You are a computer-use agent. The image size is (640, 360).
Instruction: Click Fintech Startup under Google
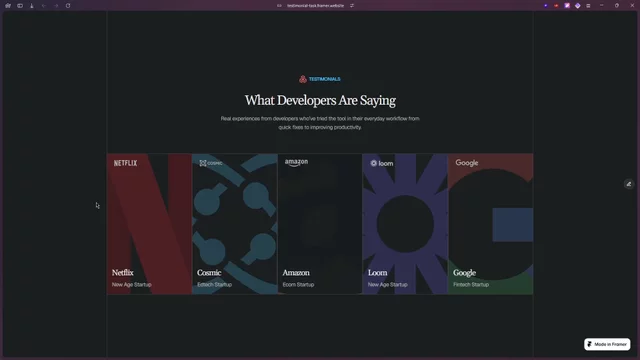click(471, 284)
